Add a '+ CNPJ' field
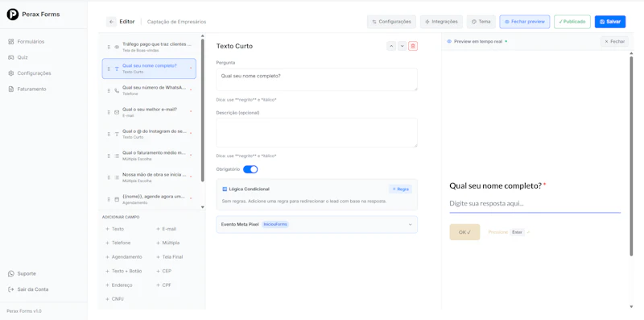 point(114,299)
